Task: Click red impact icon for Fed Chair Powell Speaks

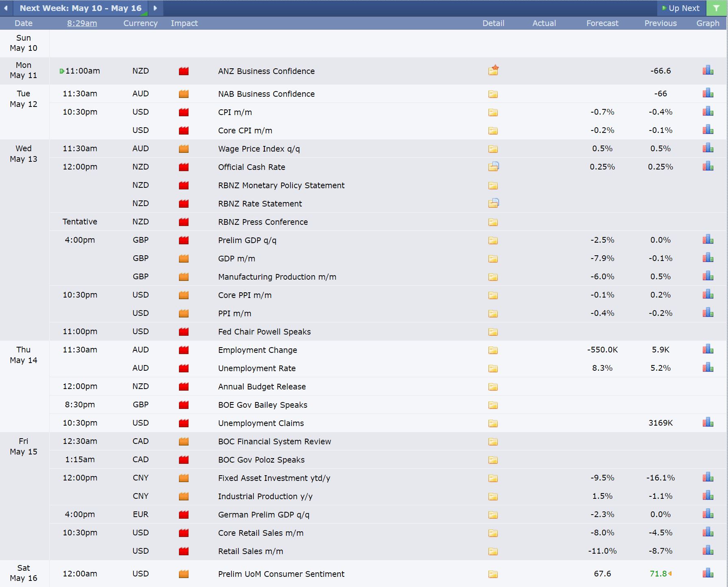Action: tap(184, 332)
